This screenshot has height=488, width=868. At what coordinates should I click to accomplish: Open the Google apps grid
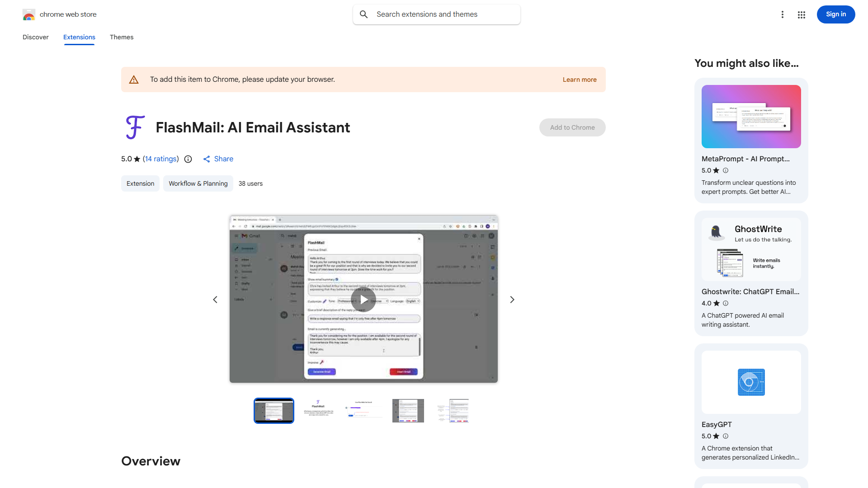click(801, 14)
